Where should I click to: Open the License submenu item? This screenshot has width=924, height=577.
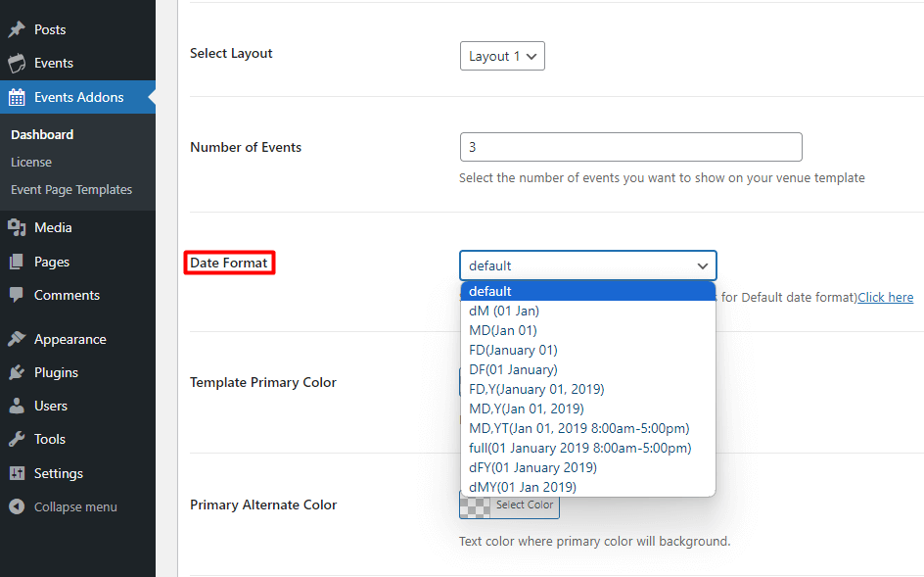coord(31,162)
